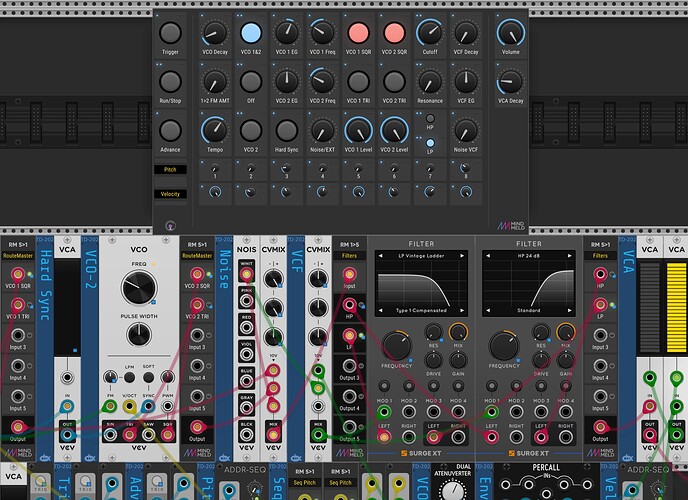Click the VCO module PWM input jack
Screen dimensions: 688x500
167,406
